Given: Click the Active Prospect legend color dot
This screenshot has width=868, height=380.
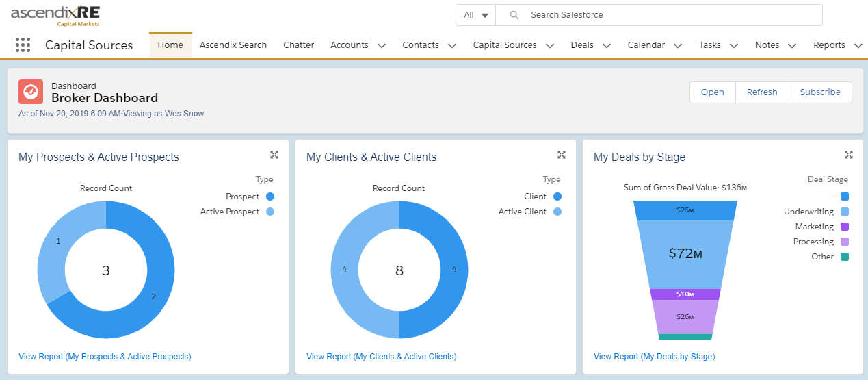Looking at the screenshot, I should pyautogui.click(x=269, y=212).
